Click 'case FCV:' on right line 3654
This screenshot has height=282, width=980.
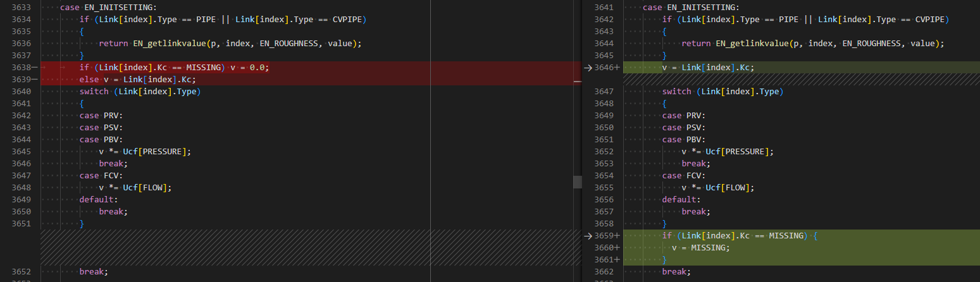coord(684,176)
